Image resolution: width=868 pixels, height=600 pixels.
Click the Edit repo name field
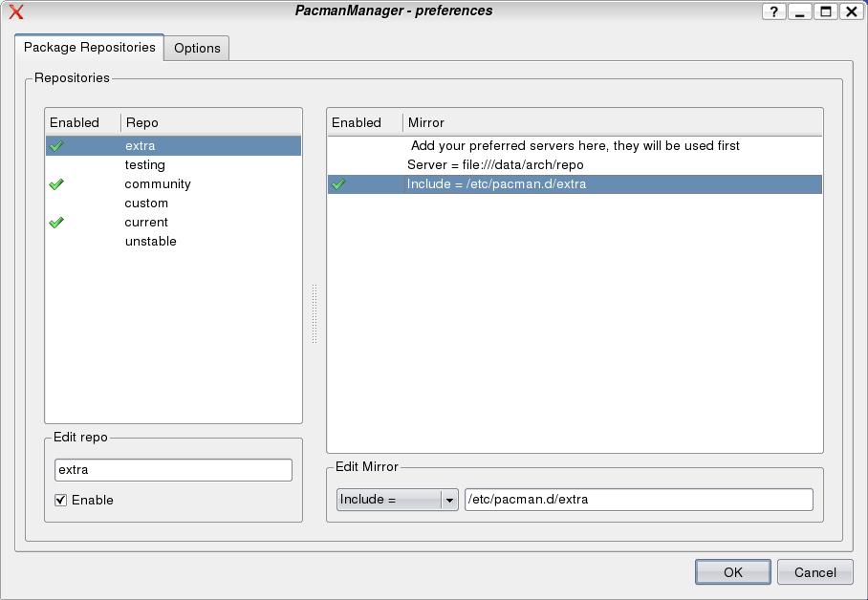point(173,470)
